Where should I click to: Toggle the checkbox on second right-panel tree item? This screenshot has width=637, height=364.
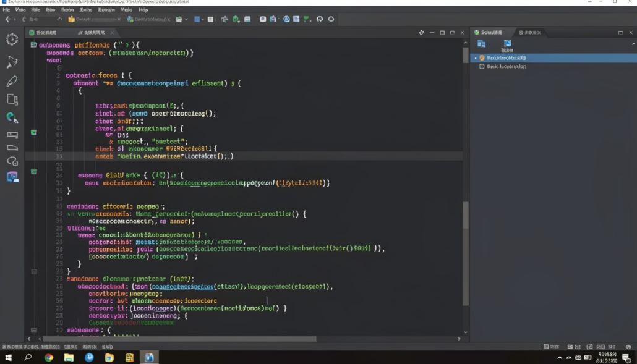[482, 66]
